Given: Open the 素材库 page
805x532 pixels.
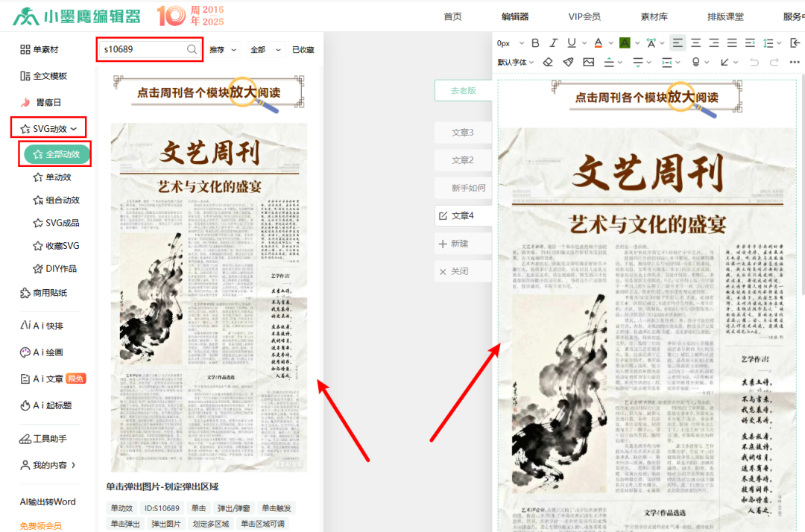Looking at the screenshot, I should click(654, 16).
